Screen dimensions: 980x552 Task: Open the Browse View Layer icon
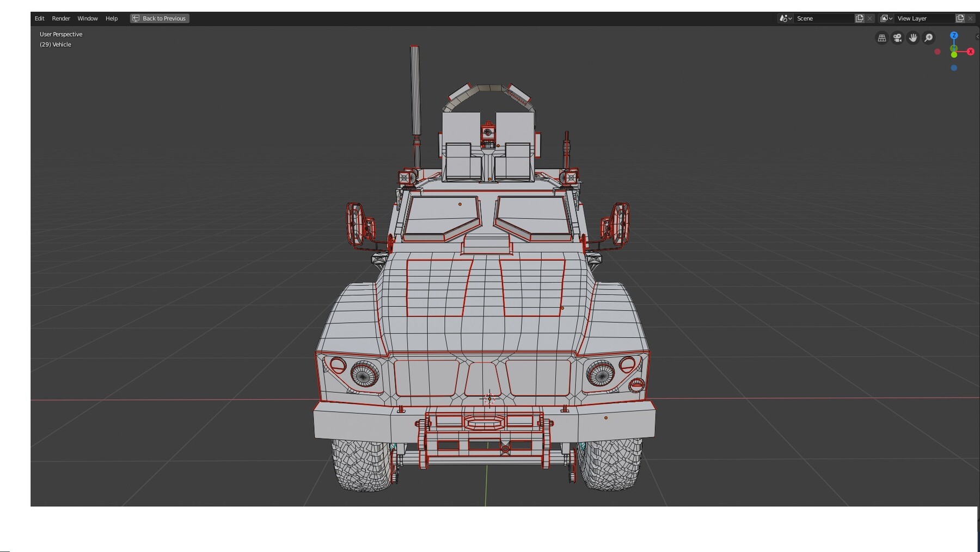pyautogui.click(x=886, y=18)
